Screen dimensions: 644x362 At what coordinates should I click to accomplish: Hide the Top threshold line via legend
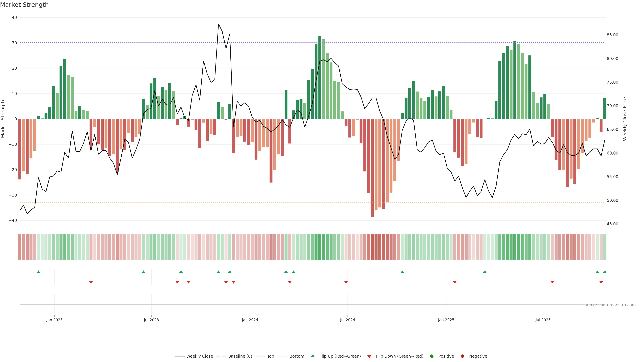271,356
